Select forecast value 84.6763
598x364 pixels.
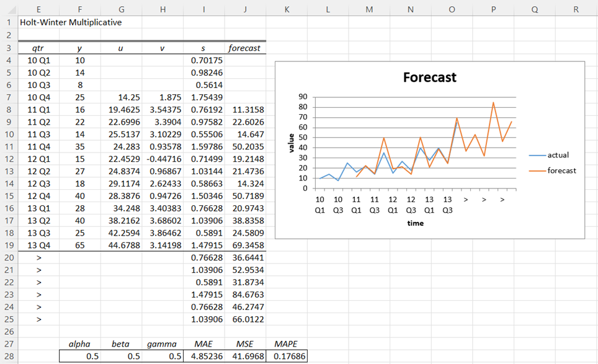(245, 295)
